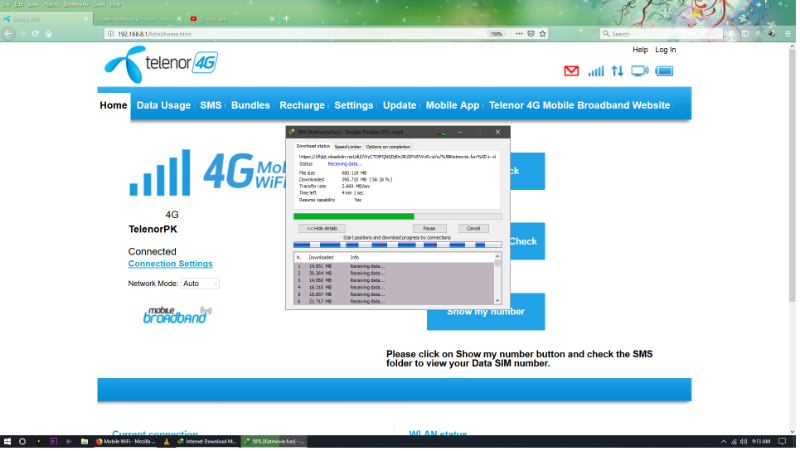Open the page actions three-dot menu
800x451 pixels.
coord(521,34)
